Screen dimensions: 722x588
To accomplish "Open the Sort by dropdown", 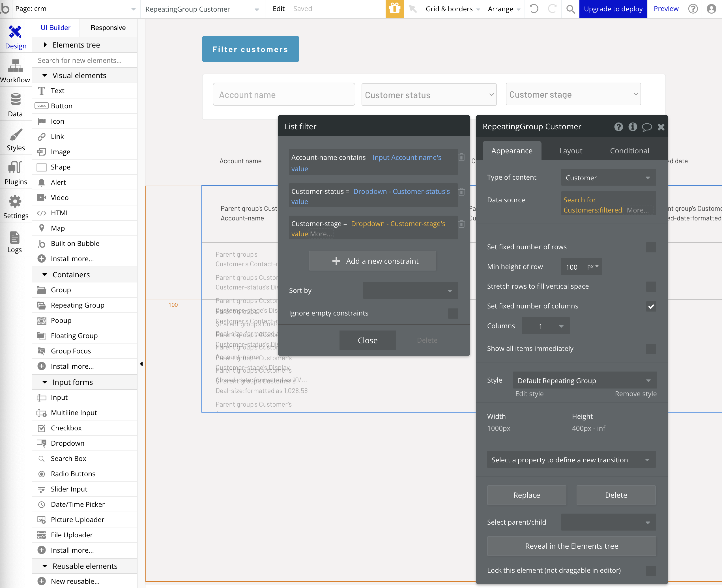I will click(x=411, y=291).
